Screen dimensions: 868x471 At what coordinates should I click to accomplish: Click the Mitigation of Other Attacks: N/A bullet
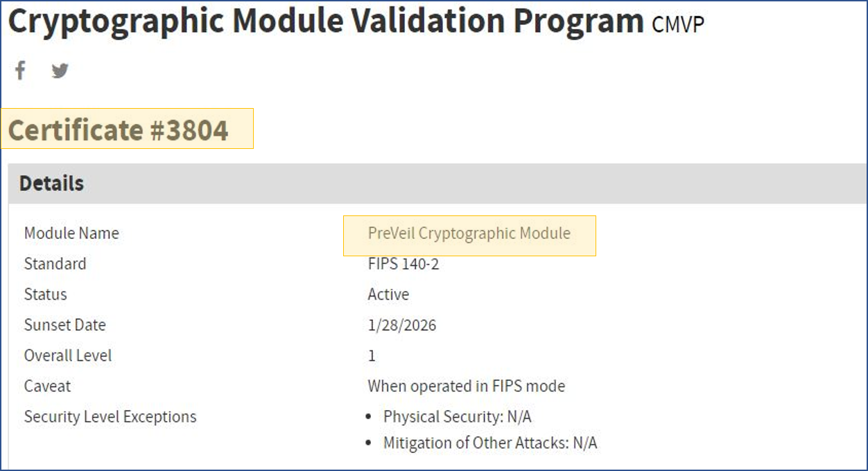[490, 443]
